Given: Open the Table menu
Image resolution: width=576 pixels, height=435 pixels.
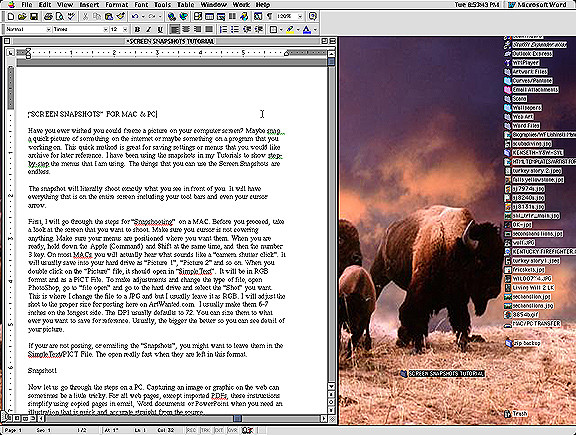Looking at the screenshot, I should pyautogui.click(x=186, y=5).
